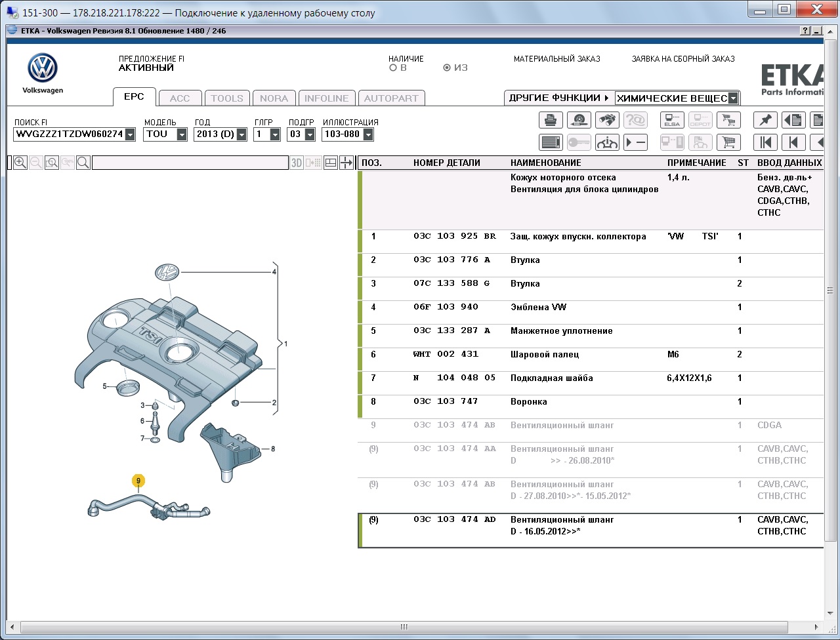Click the pushpin icon
This screenshot has height=640, width=840.
[x=765, y=120]
